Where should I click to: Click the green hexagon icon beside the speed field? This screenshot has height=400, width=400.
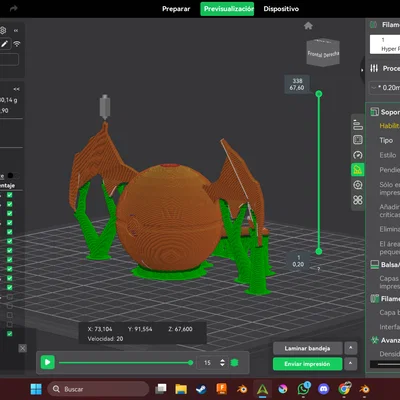pyautogui.click(x=234, y=363)
